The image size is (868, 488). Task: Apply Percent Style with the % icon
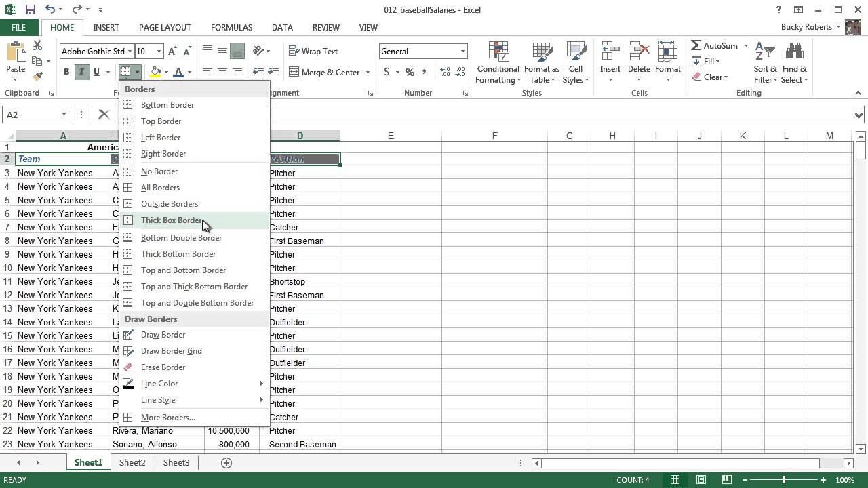click(x=410, y=72)
